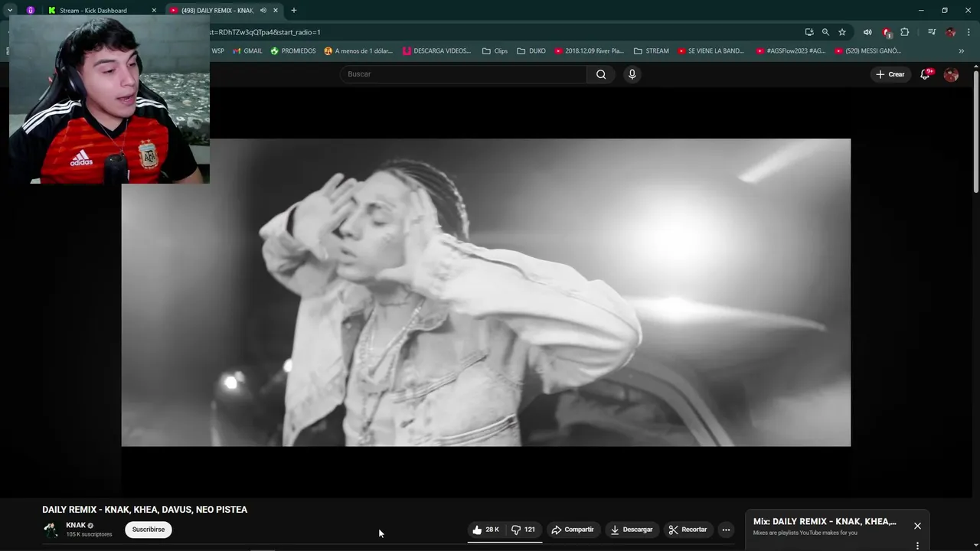Expand the DUKO bookmark folder
This screenshot has width=980, height=551.
[x=531, y=51]
